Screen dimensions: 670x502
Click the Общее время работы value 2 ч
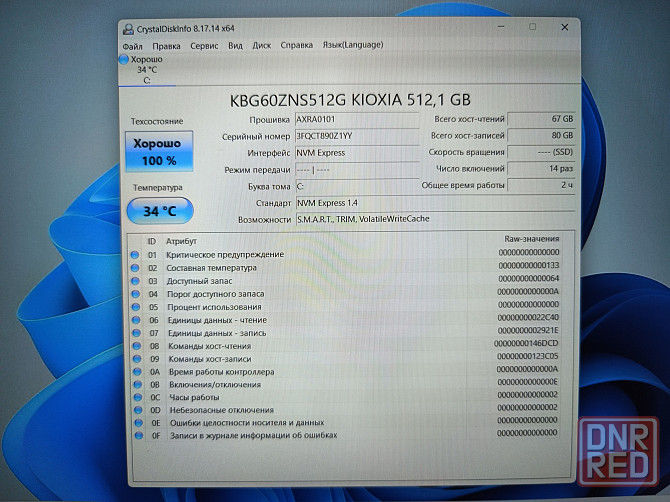tap(541, 185)
